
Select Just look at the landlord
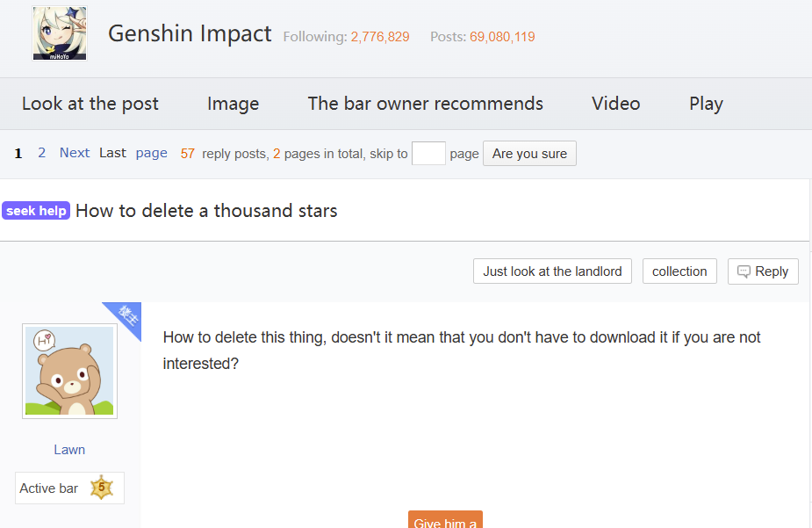pos(552,271)
